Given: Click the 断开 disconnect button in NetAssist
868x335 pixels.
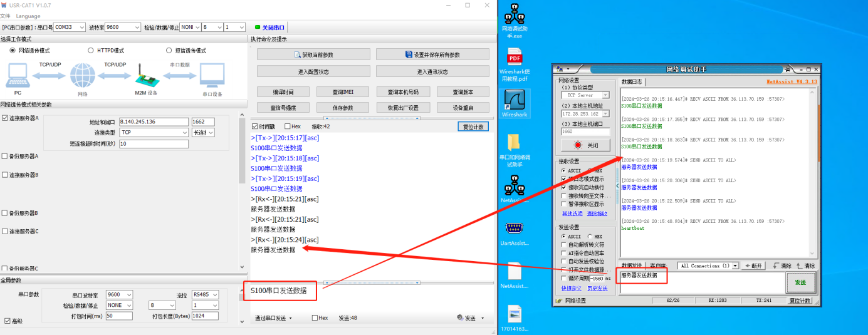Looking at the screenshot, I should point(755,265).
